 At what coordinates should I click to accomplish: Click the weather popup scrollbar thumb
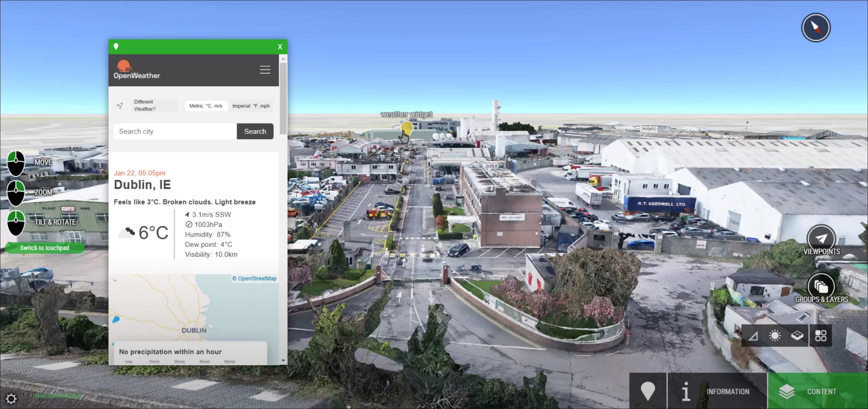pos(283,98)
